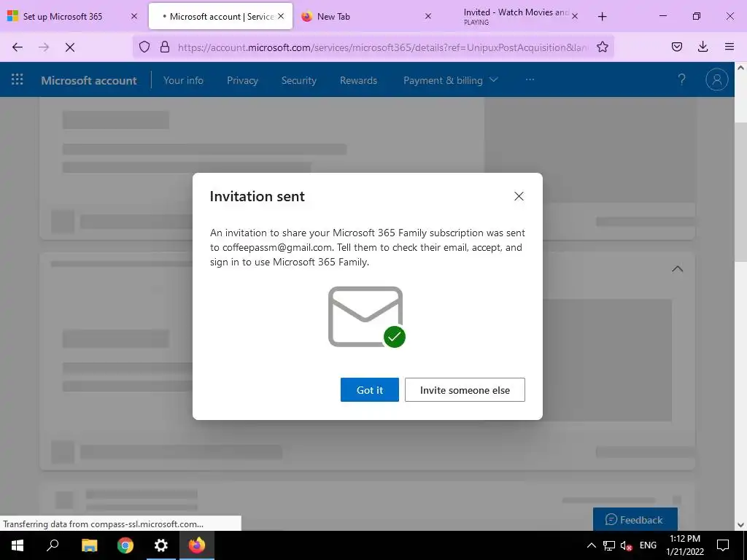
Task: Show more navigation items via ellipsis
Action: click(530, 79)
